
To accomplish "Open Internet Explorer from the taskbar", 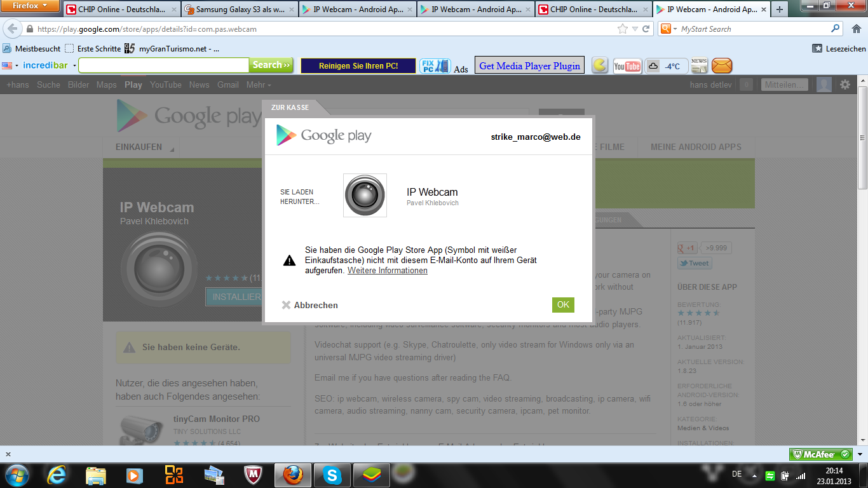I will coord(57,475).
